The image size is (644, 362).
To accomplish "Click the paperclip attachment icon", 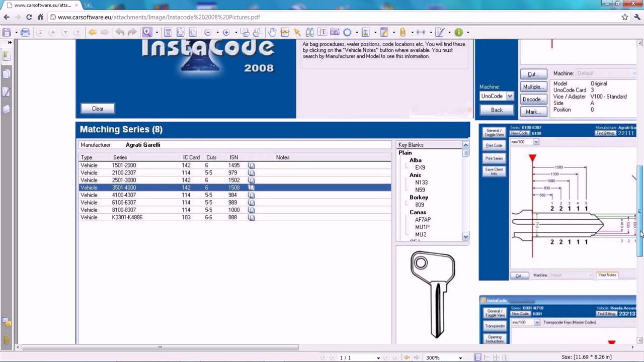I will point(403,32).
